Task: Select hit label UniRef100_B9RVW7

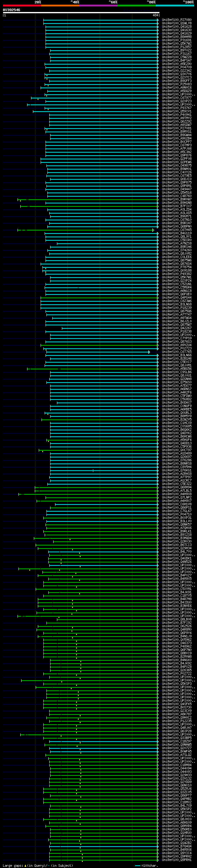Action: coord(176,200)
